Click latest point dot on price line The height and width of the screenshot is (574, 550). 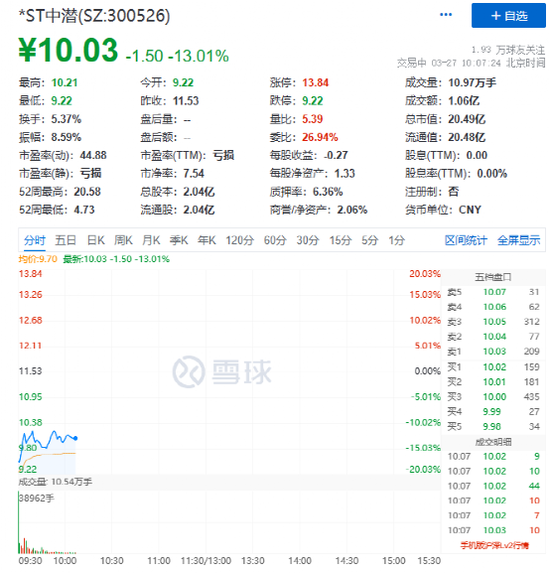tap(76, 438)
